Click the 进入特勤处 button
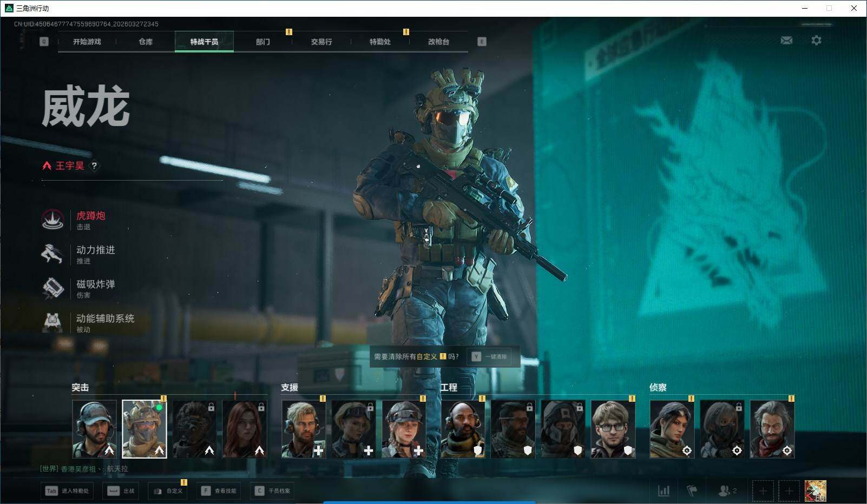 67,490
